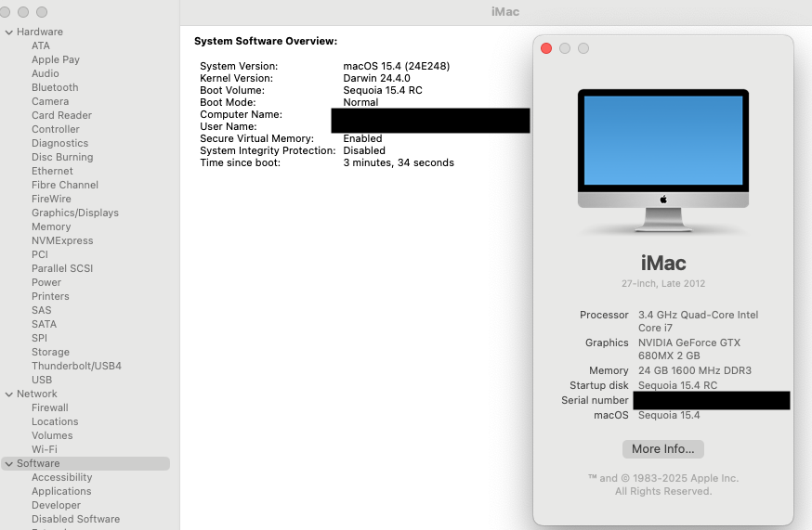Open the Camera hardware entry
The image size is (812, 530).
50,101
